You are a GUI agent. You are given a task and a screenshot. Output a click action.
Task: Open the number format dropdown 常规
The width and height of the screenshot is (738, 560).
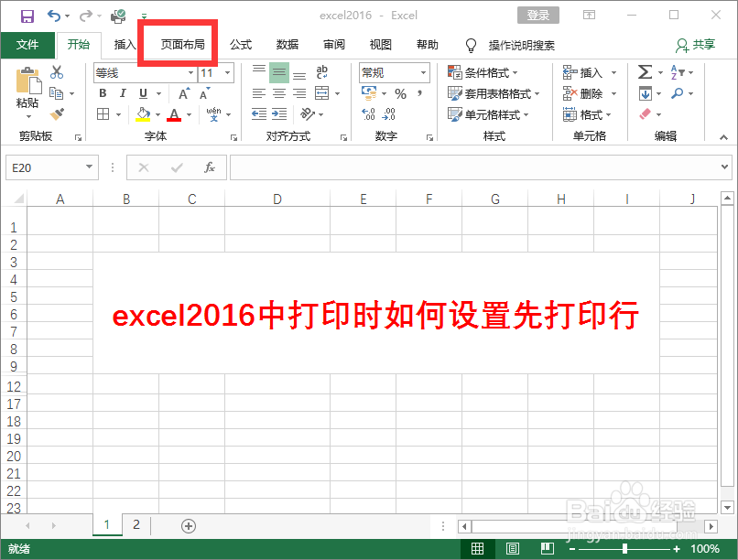pos(423,73)
